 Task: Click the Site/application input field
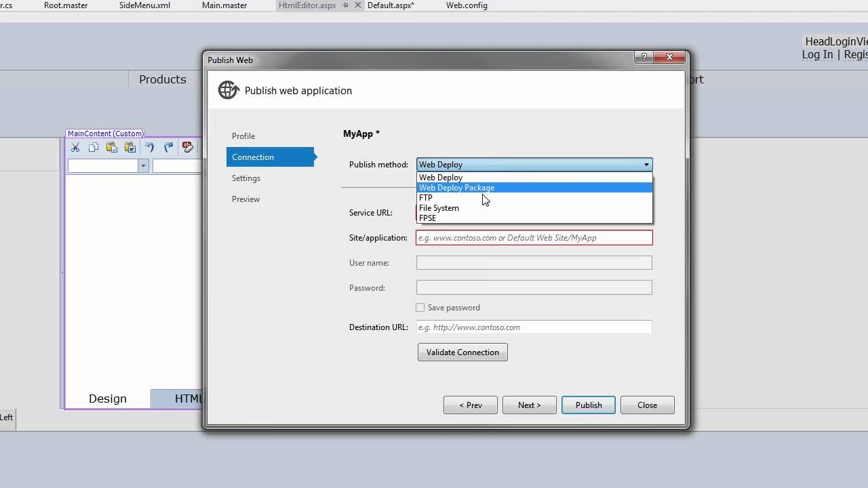pos(534,238)
